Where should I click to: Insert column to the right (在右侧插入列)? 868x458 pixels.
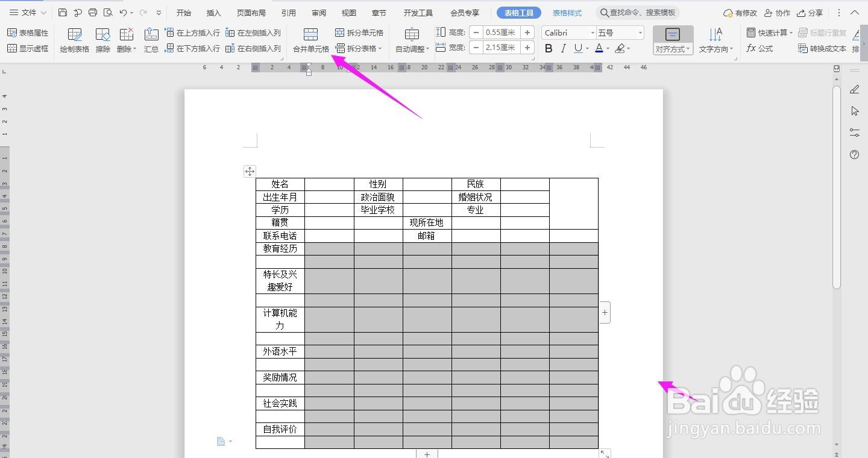[253, 48]
